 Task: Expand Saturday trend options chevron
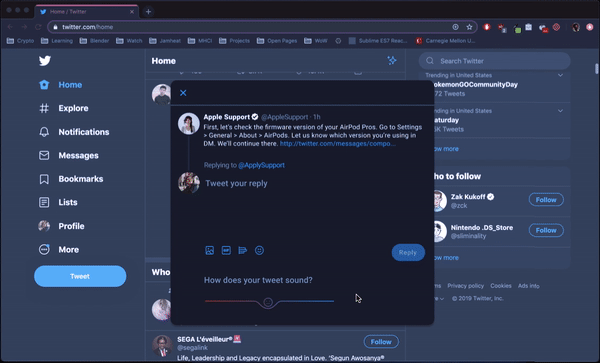pyautogui.click(x=560, y=111)
